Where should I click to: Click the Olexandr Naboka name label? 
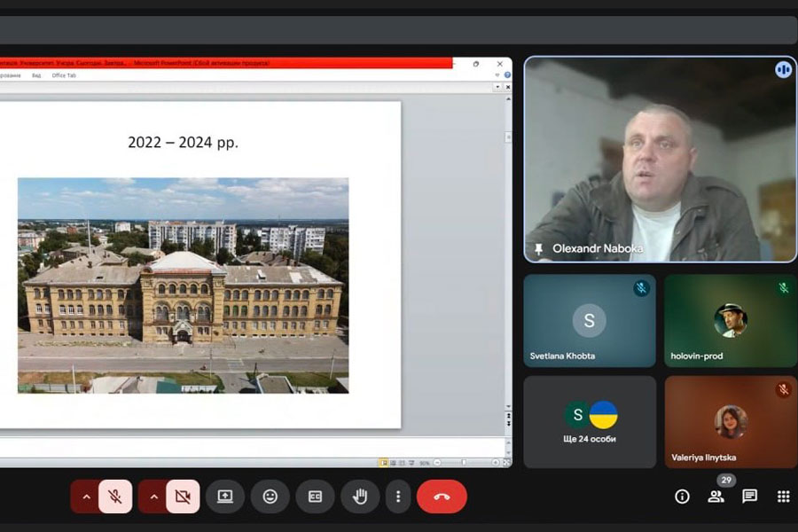598,249
